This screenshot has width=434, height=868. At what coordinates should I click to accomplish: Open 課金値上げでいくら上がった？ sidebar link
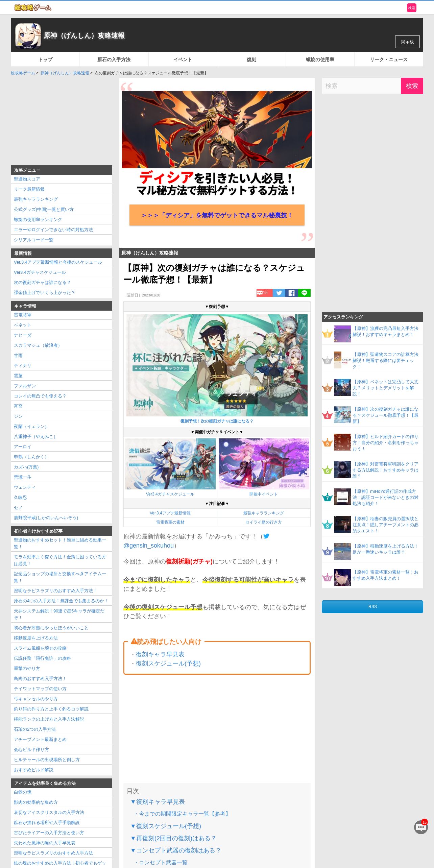[44, 293]
